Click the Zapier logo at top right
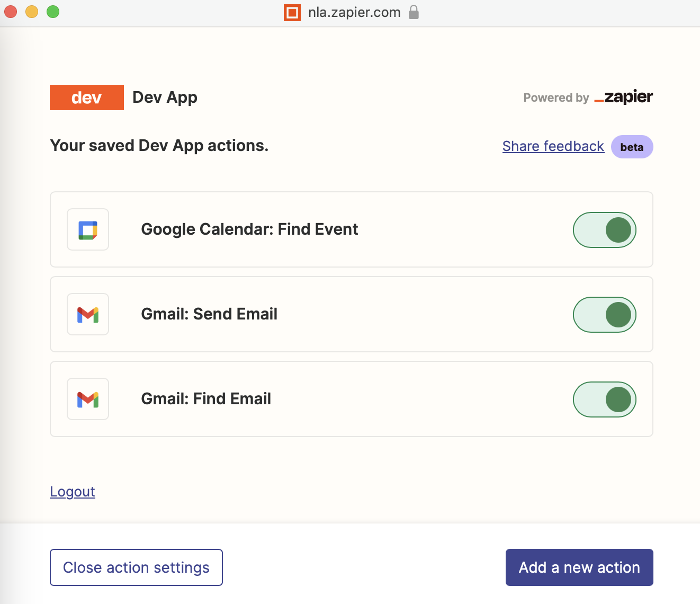The width and height of the screenshot is (700, 604). tap(623, 97)
